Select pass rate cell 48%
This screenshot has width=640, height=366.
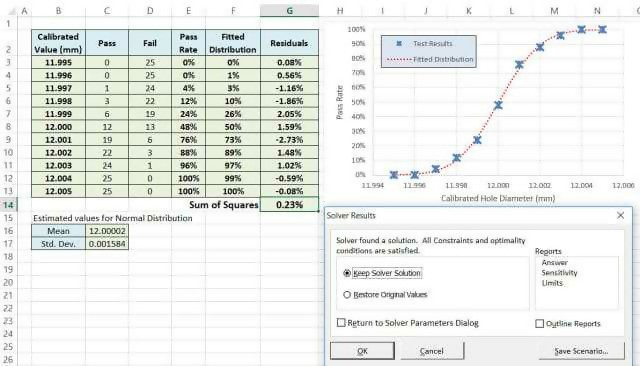pyautogui.click(x=188, y=127)
